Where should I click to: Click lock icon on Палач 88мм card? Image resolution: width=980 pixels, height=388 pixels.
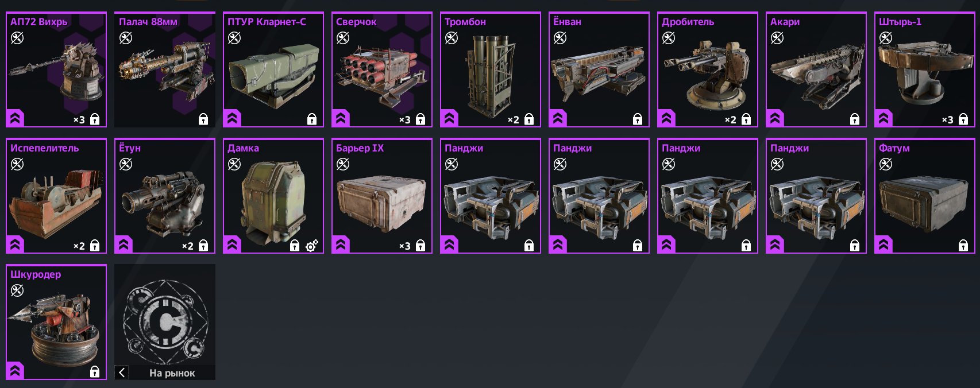pos(203,119)
